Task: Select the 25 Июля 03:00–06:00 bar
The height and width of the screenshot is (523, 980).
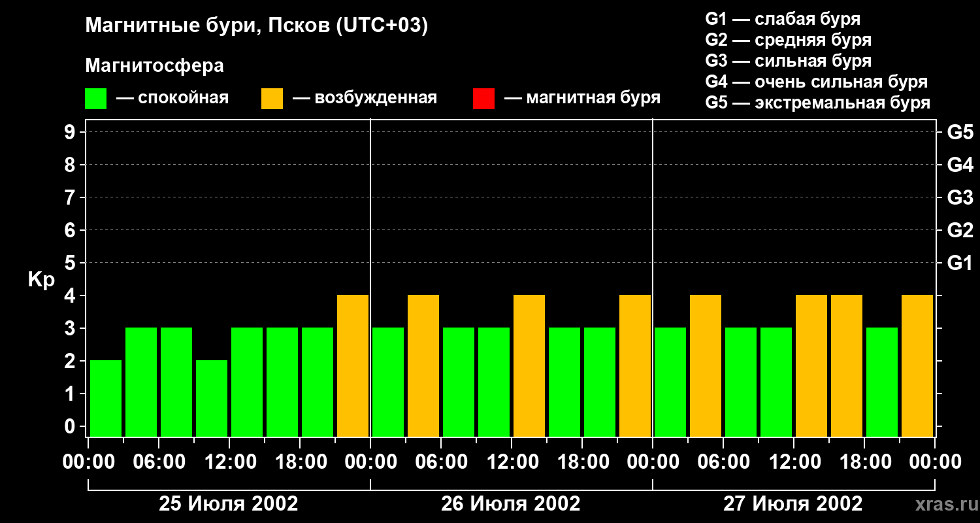Action: [x=141, y=382]
